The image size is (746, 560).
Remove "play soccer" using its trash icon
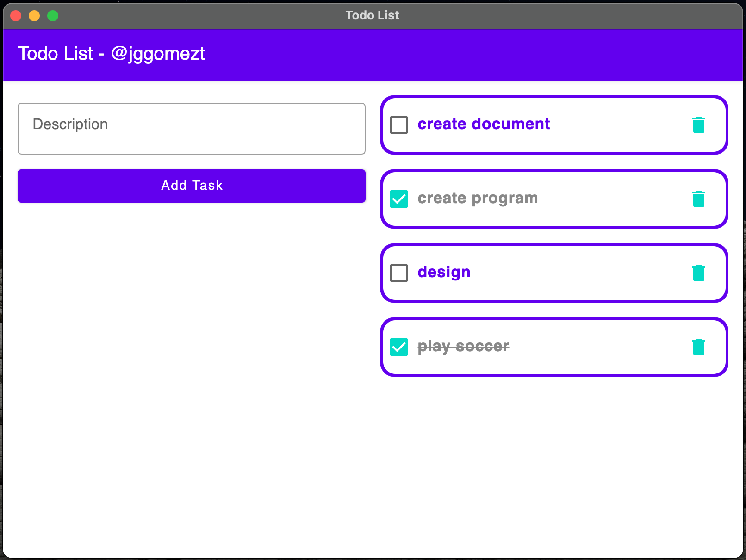pyautogui.click(x=698, y=347)
